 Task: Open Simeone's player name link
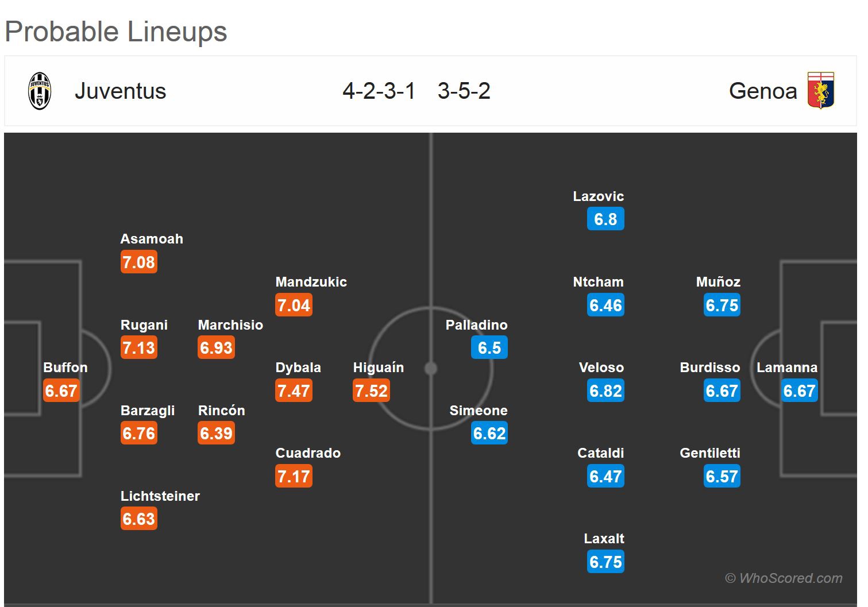[x=478, y=411]
